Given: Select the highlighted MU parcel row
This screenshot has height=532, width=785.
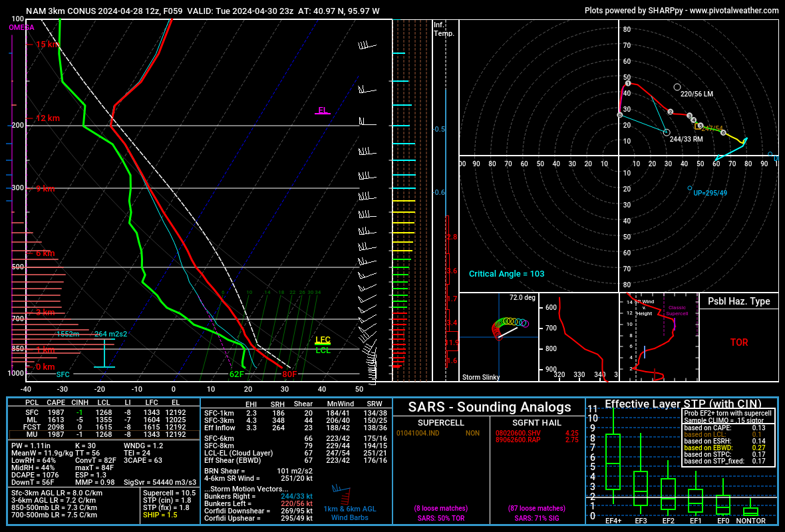Looking at the screenshot, I should coord(104,434).
